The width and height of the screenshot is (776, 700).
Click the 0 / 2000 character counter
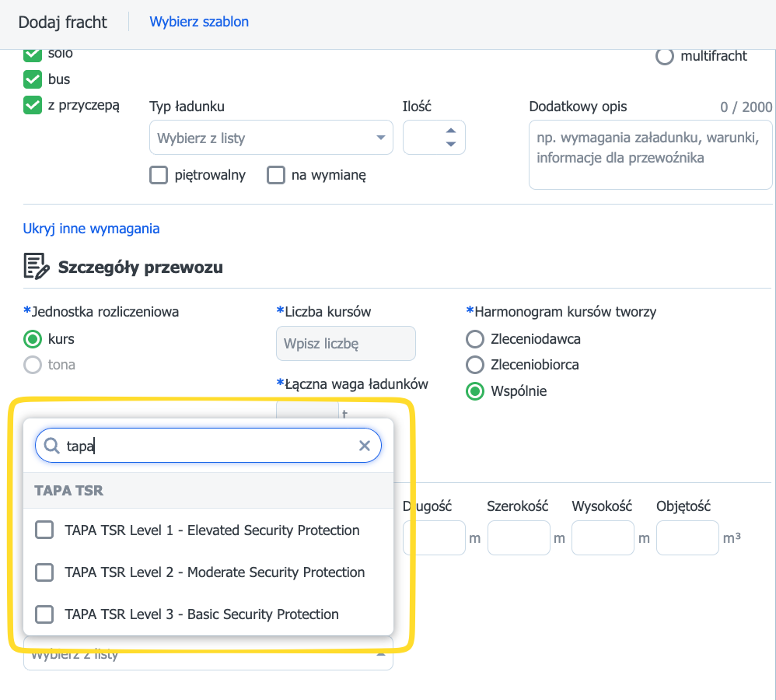pyautogui.click(x=746, y=107)
